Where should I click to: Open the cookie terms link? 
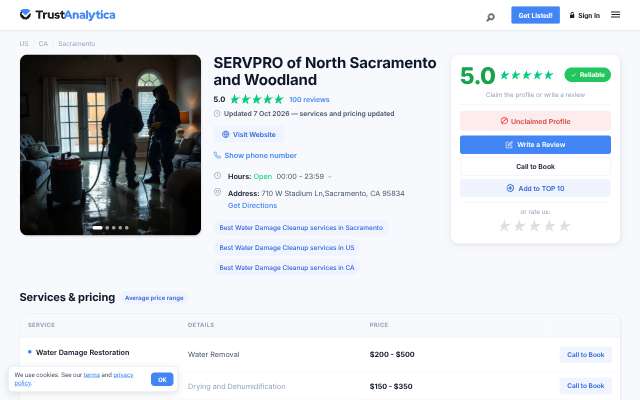pyautogui.click(x=91, y=375)
